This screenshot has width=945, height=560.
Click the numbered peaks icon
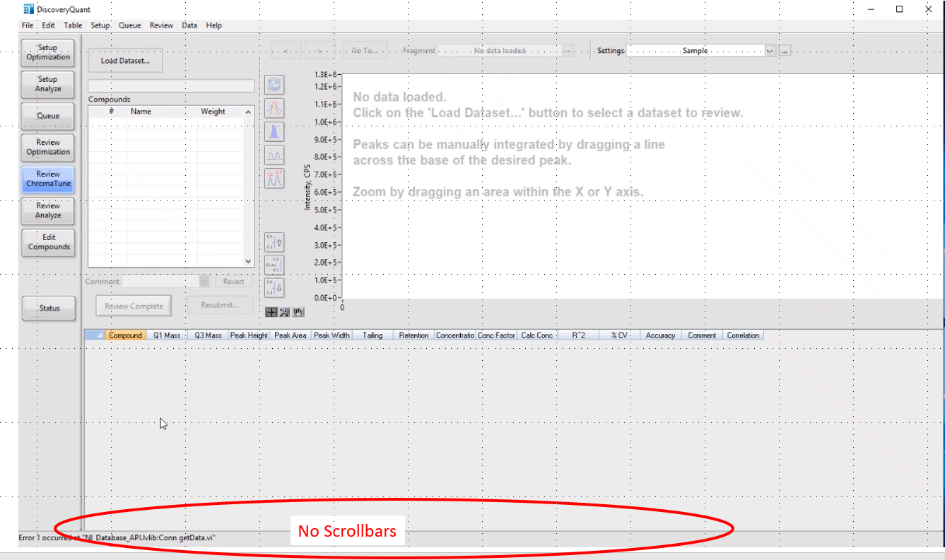274,179
